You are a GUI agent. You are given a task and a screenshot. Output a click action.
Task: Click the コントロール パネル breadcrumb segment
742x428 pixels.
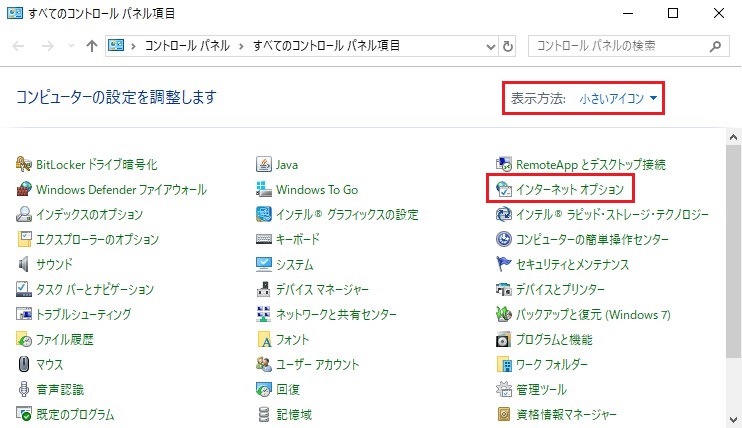click(x=187, y=46)
